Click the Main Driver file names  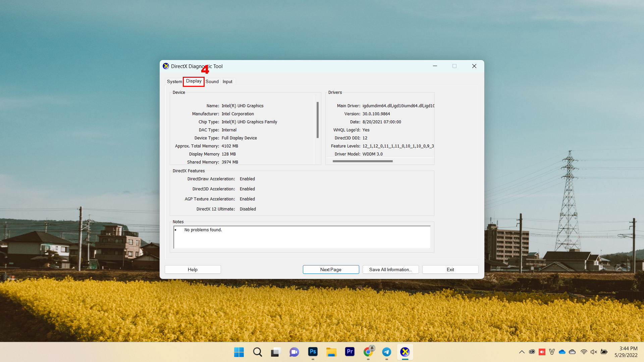pyautogui.click(x=398, y=106)
